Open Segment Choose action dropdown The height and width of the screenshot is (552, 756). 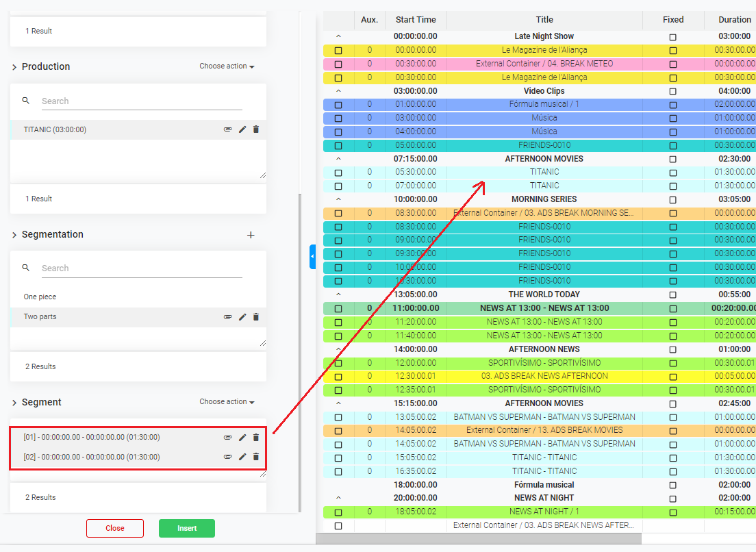pos(227,402)
